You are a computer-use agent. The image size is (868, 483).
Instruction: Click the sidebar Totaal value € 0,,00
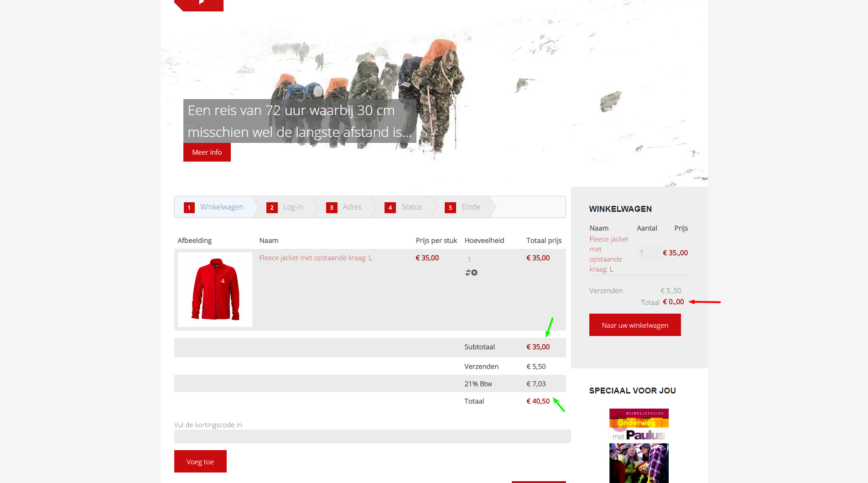point(673,302)
